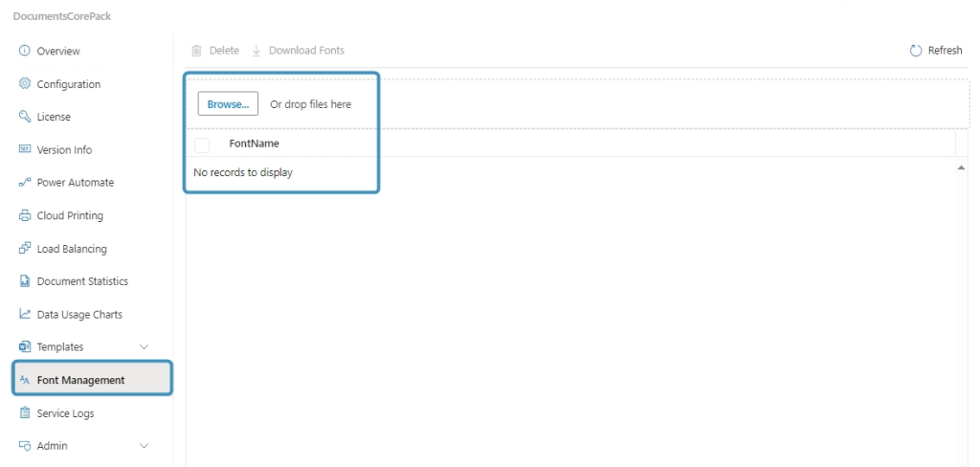
Task: Click the Document Statistics icon
Action: tap(24, 281)
